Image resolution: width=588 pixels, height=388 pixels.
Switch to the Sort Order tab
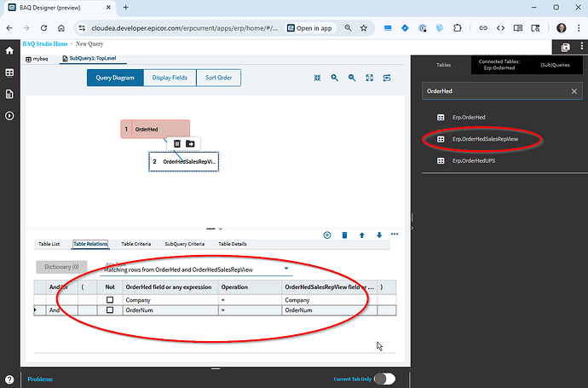click(x=219, y=78)
